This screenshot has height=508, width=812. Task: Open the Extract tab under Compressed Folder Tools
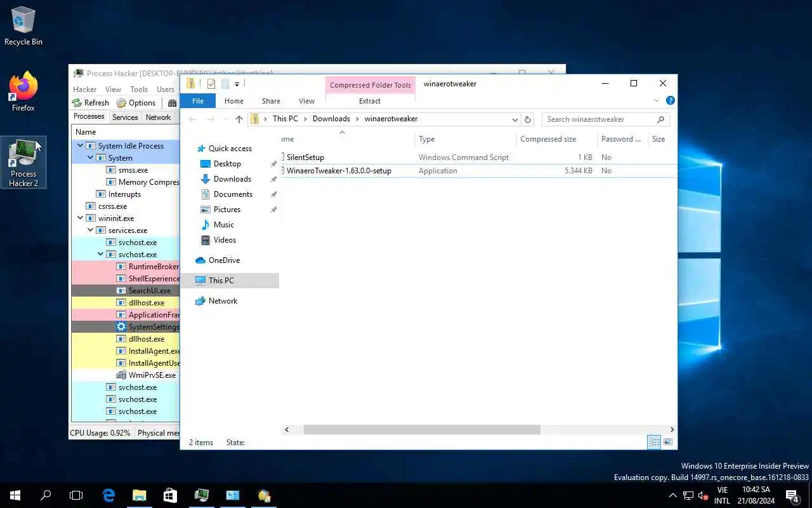[370, 101]
